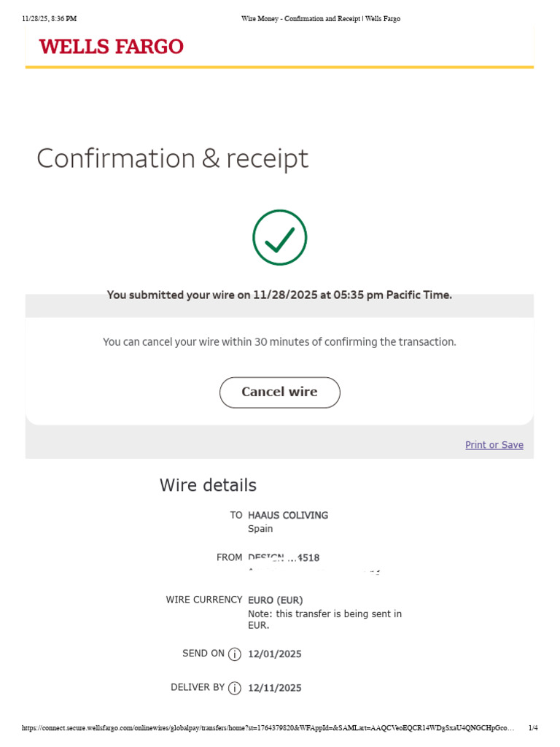Screen dimensions: 560x747
Task: Click the Confirmation & receipt heading
Action: click(x=172, y=158)
